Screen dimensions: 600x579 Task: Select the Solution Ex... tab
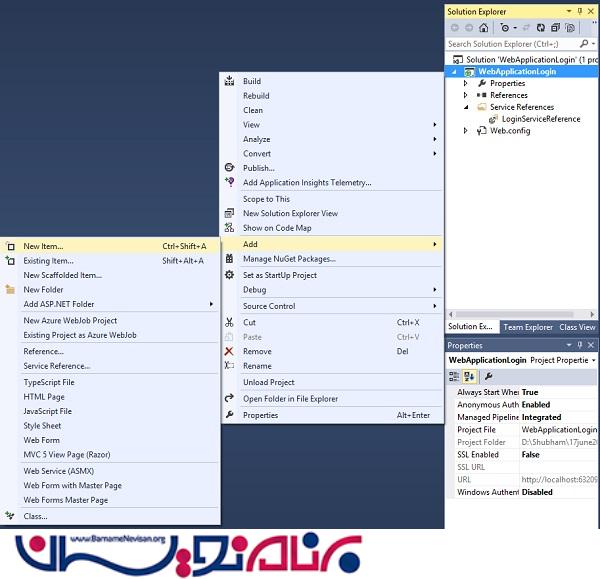(471, 327)
